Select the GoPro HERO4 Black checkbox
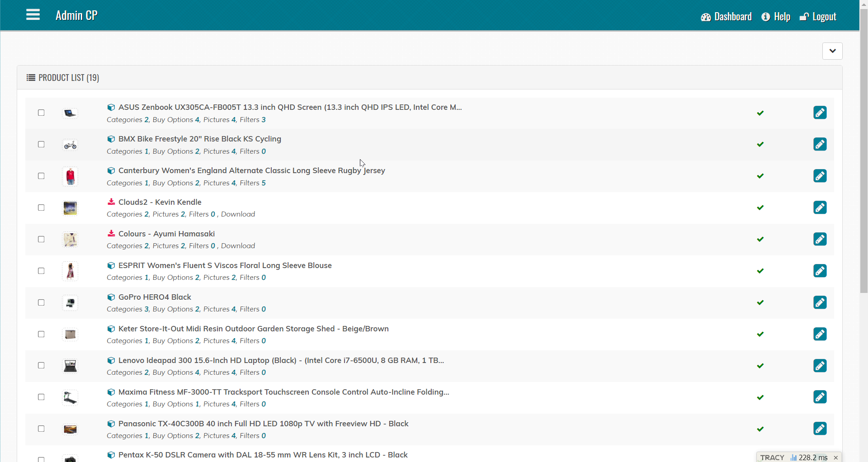 (41, 302)
